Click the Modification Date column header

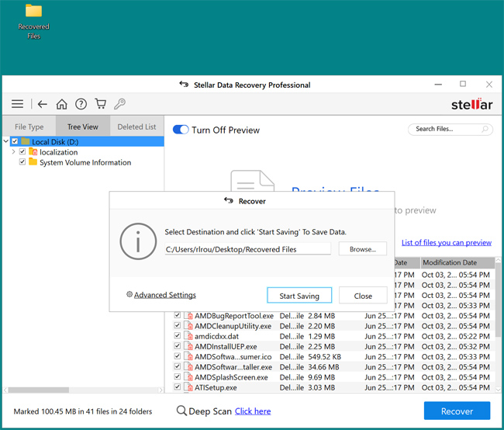coord(457,262)
